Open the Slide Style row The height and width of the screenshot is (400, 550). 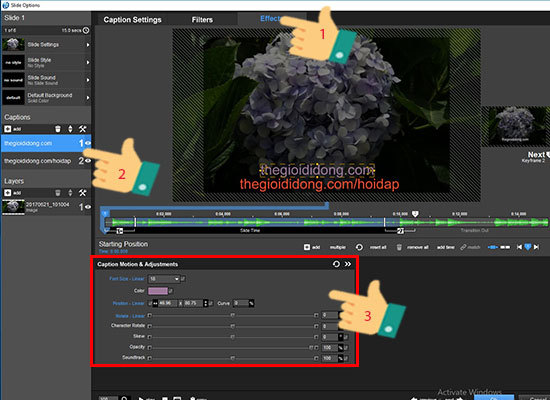coord(46,62)
